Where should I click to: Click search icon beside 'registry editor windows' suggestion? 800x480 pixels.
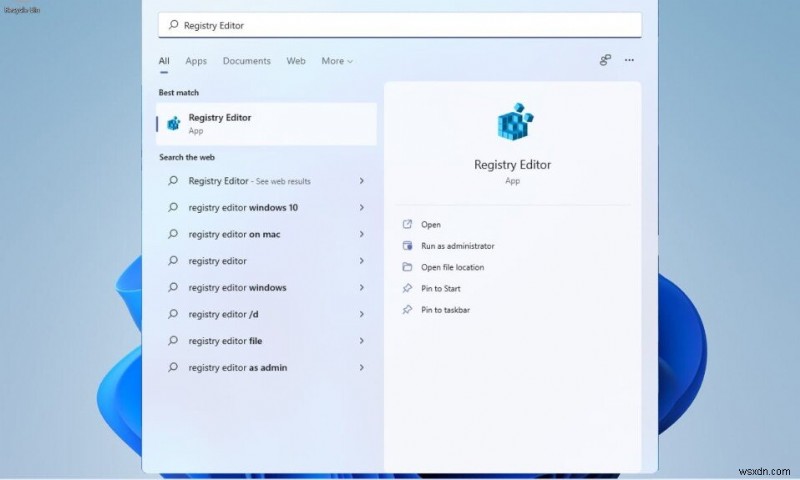(x=173, y=287)
